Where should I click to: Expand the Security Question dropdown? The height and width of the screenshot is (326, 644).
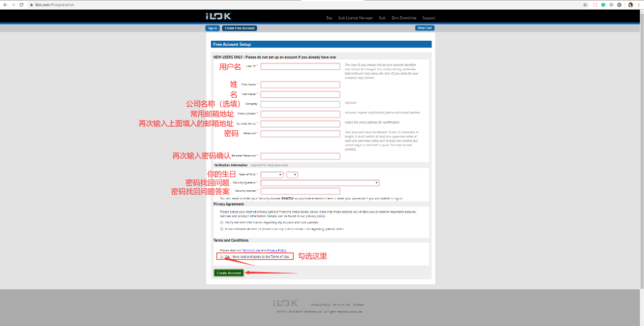320,183
